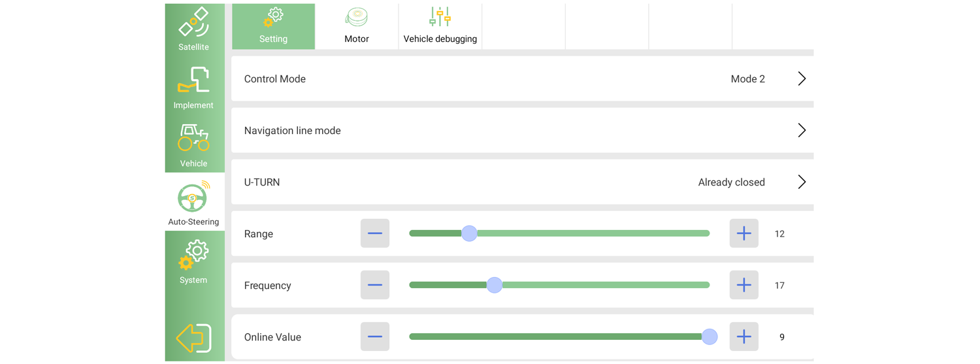Viewport: 980px width, 364px height.
Task: Increase the Frequency value
Action: [743, 285]
